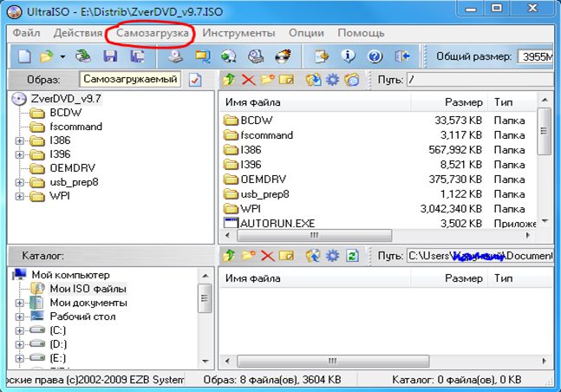The width and height of the screenshot is (561, 392).
Task: Click the Convert disc-with-green-arrows icon
Action: (x=229, y=56)
